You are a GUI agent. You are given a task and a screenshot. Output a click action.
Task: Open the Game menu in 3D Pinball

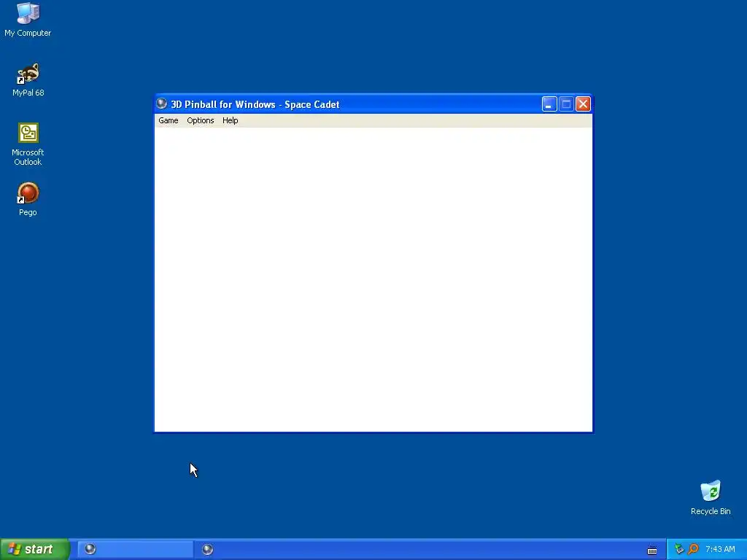(169, 120)
